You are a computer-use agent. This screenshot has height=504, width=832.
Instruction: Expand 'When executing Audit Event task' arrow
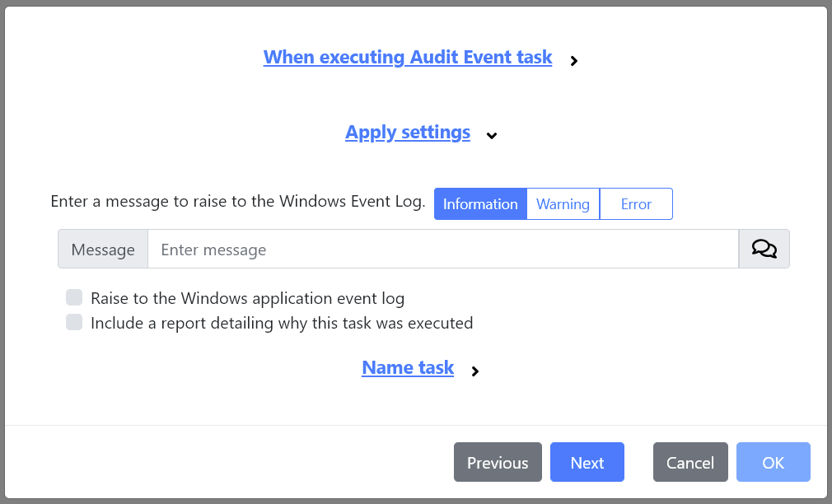tap(573, 60)
